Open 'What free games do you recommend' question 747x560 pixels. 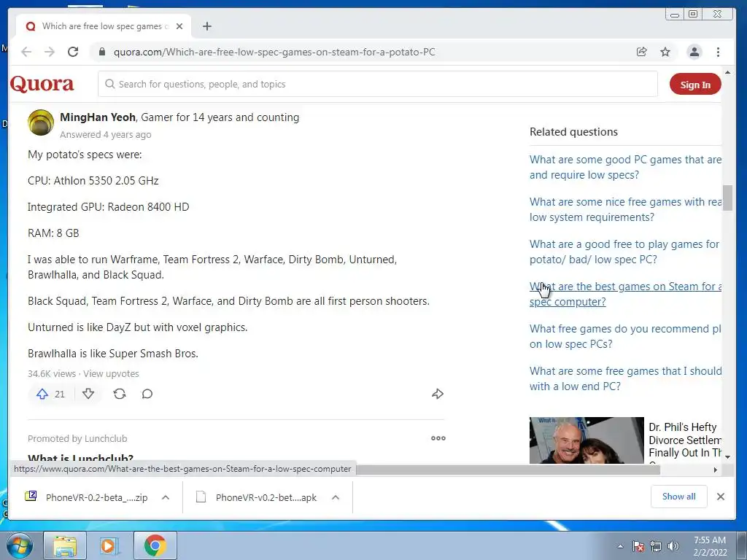pyautogui.click(x=625, y=336)
